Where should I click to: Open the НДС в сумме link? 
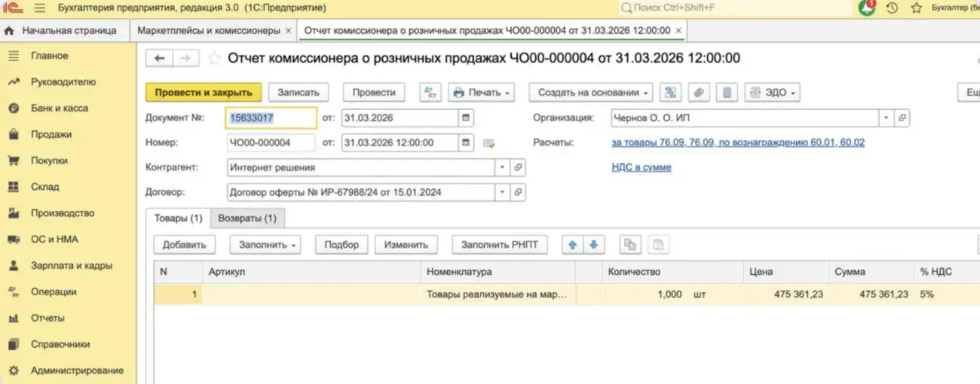pyautogui.click(x=642, y=167)
